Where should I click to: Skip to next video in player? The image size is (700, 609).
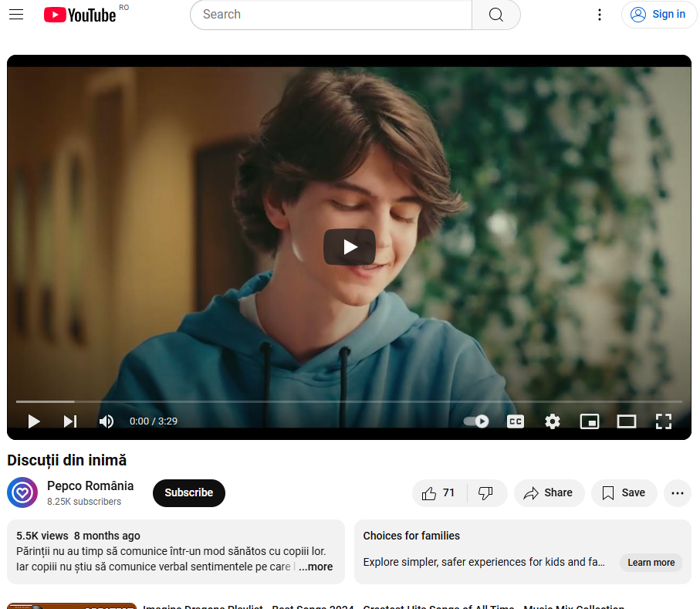[x=70, y=421]
